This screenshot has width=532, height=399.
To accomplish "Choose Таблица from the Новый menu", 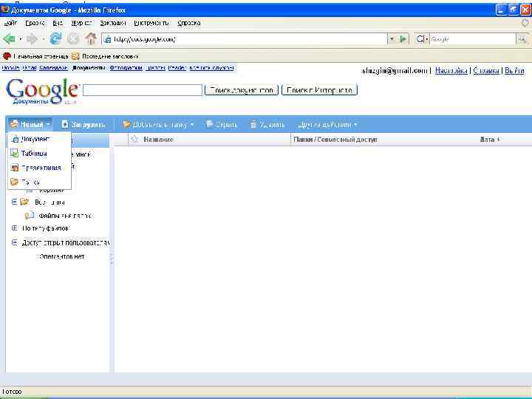I will [x=39, y=154].
